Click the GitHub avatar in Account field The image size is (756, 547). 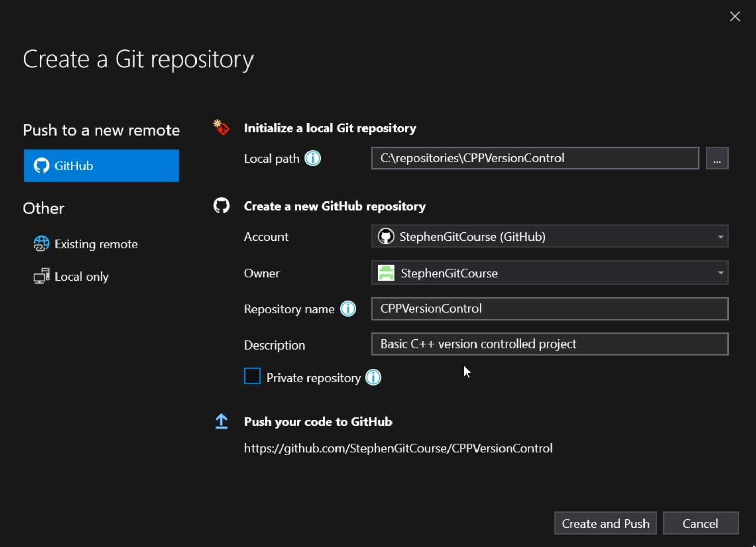click(386, 236)
